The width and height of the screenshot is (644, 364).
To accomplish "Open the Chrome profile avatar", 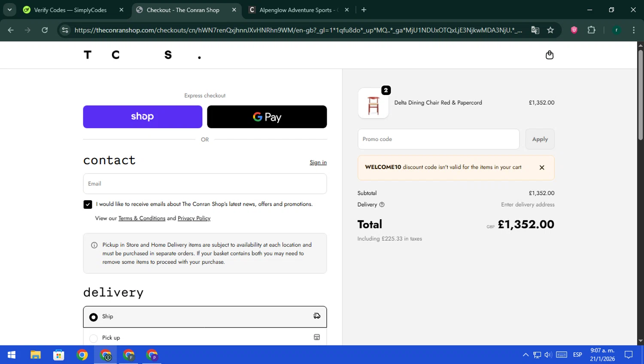I will coord(617,30).
